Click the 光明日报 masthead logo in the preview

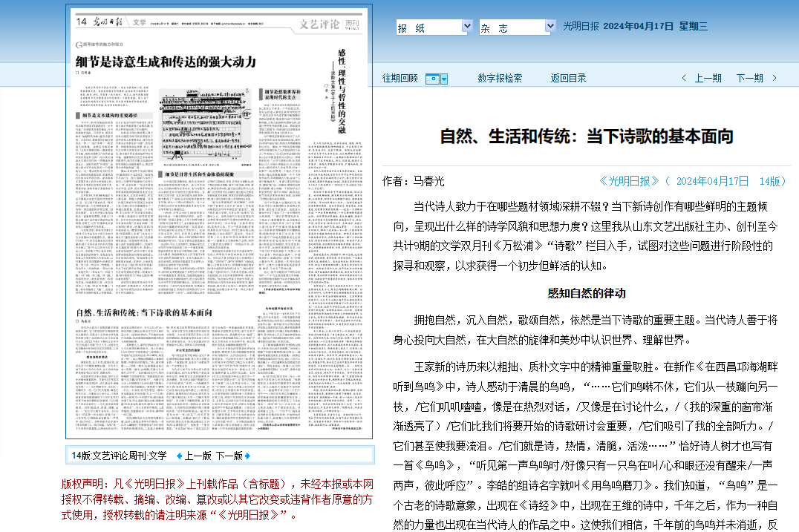pyautogui.click(x=108, y=22)
